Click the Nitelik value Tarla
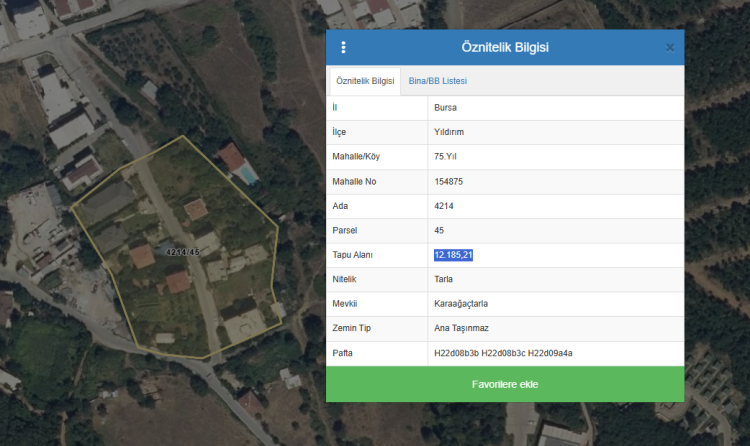This screenshot has width=750, height=446. pyautogui.click(x=444, y=279)
